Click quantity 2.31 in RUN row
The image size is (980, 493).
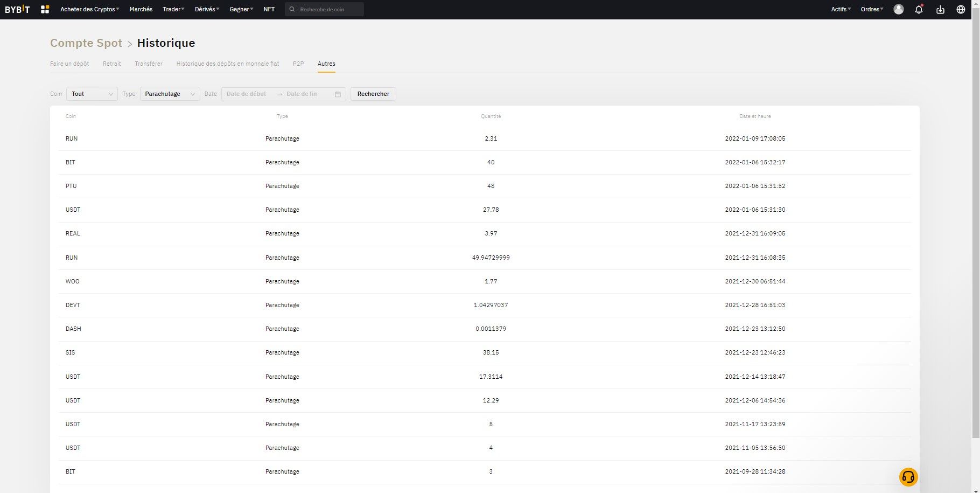click(x=491, y=138)
